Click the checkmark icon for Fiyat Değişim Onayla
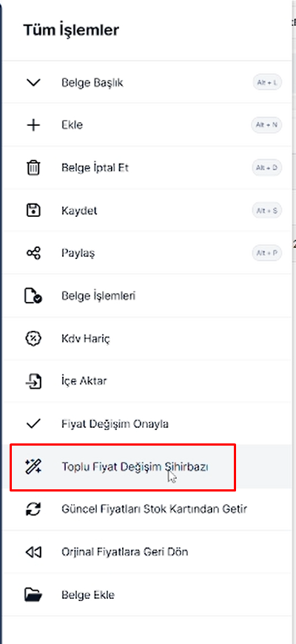 pos(33,424)
